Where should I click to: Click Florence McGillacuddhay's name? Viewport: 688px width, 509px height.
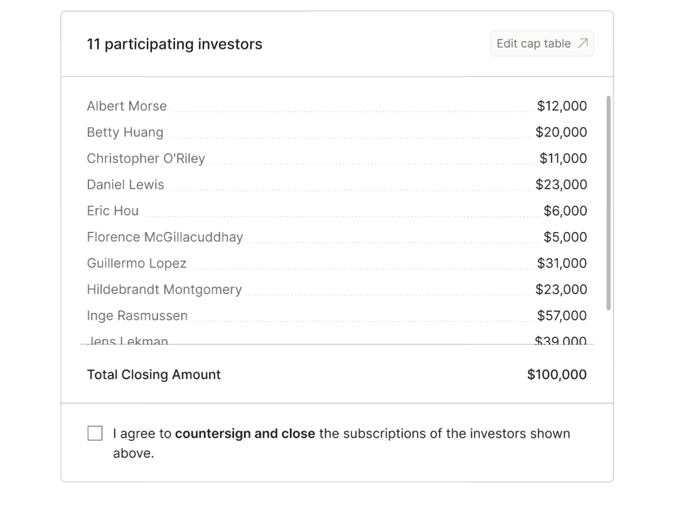click(165, 237)
